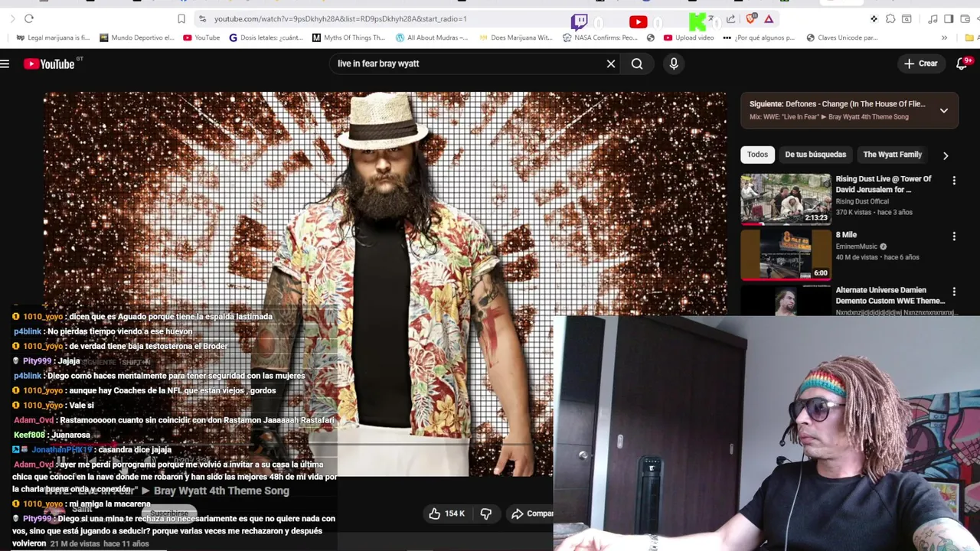Open NASA Confirms bookmark

[x=600, y=37]
